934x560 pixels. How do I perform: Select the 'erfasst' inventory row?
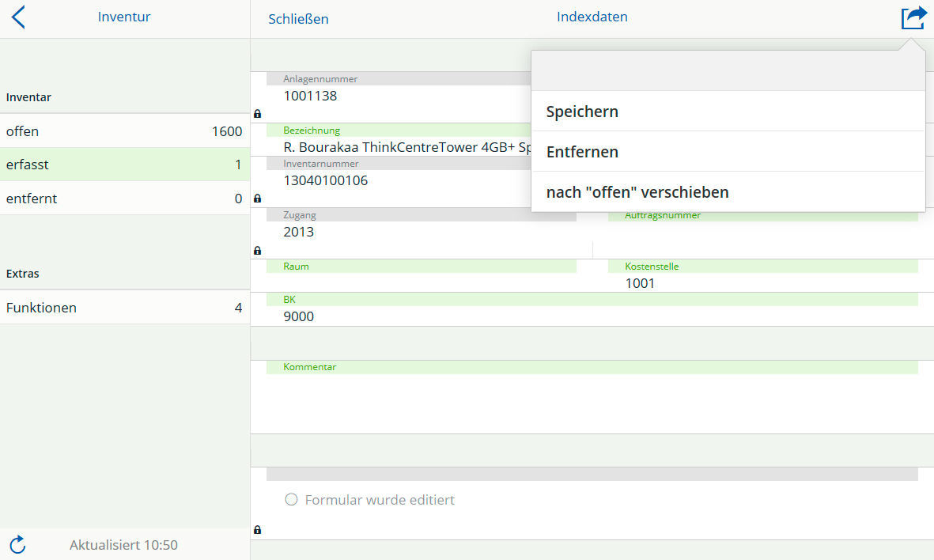coord(124,165)
